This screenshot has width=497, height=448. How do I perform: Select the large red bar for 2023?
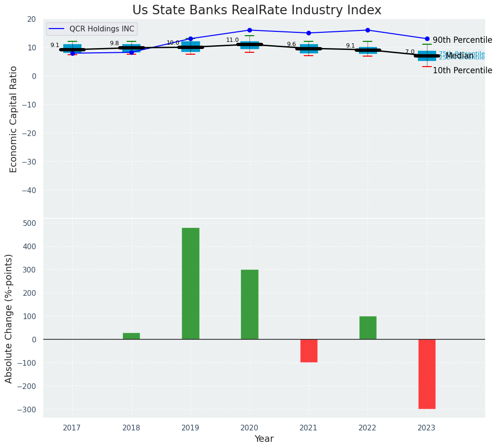(427, 374)
